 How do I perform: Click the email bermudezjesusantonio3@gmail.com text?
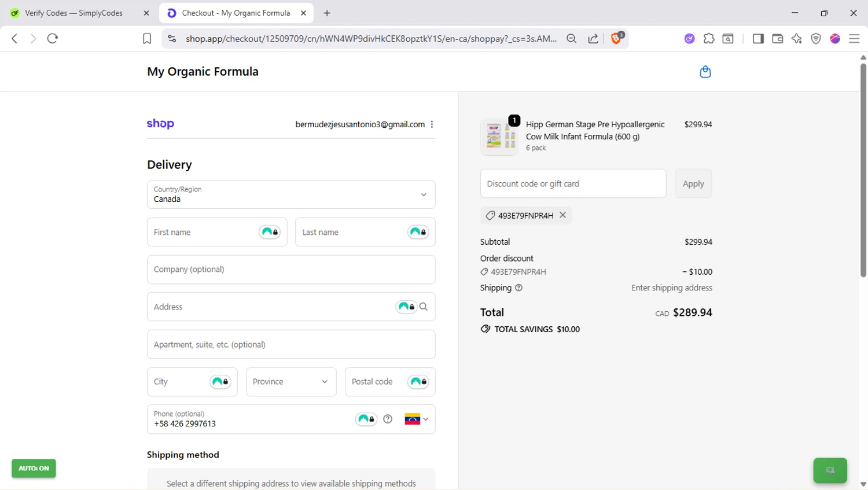360,124
